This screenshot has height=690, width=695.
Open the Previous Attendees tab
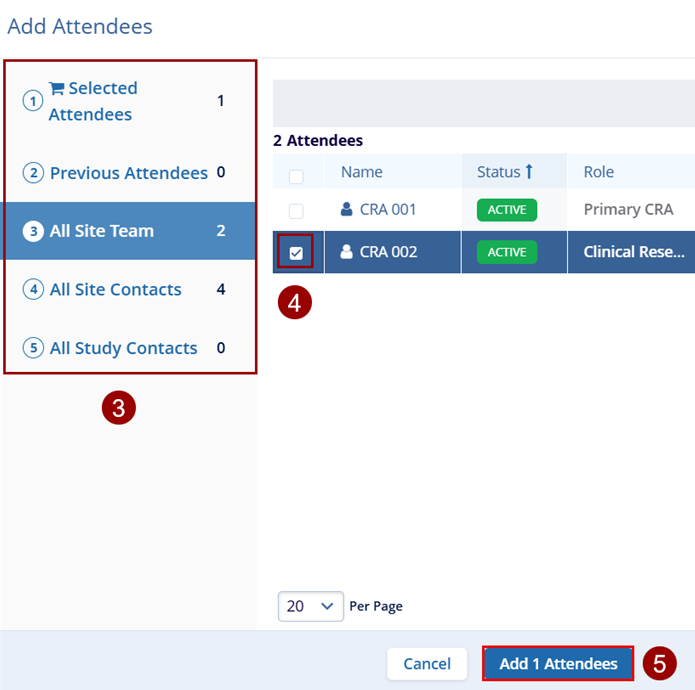pyautogui.click(x=129, y=173)
